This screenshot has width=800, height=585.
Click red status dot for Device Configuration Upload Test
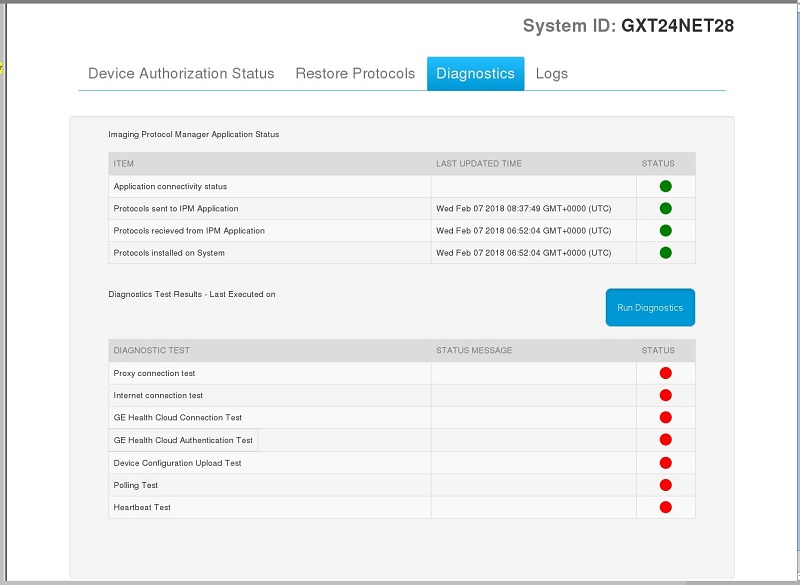665,463
